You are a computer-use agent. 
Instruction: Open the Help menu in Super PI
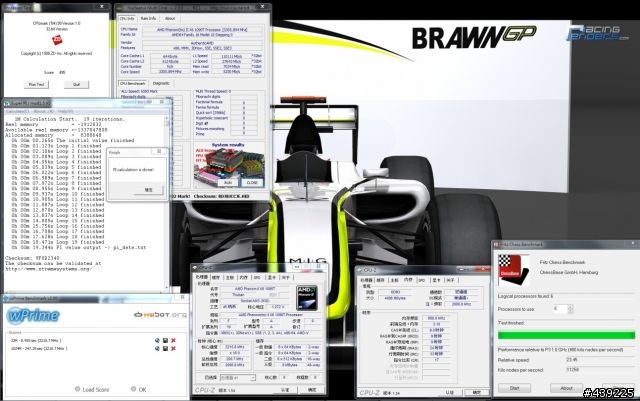(x=65, y=111)
